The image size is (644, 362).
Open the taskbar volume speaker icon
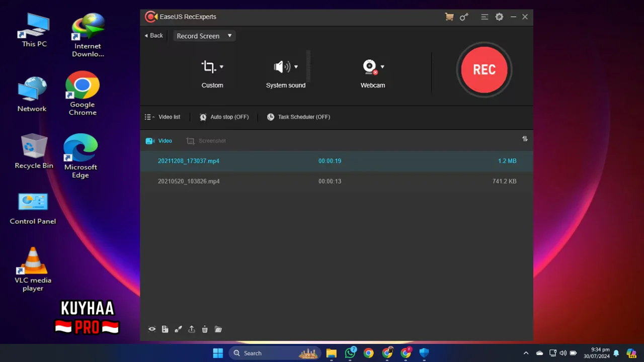click(x=563, y=353)
